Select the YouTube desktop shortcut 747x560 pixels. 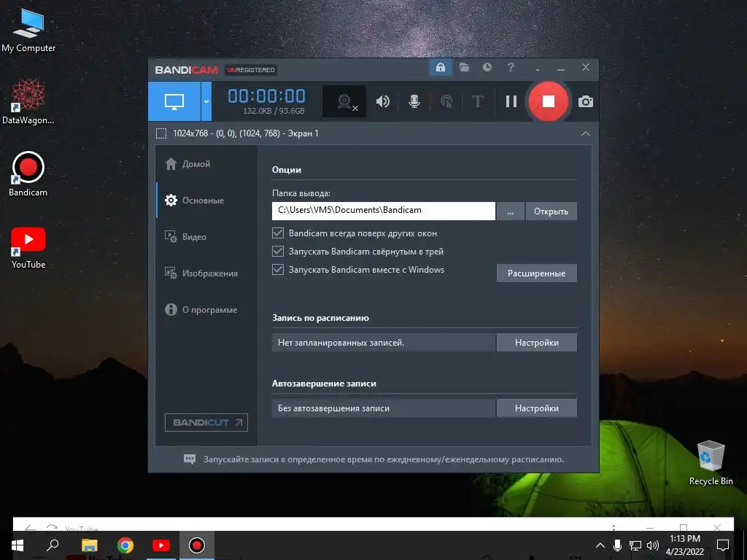pyautogui.click(x=28, y=248)
